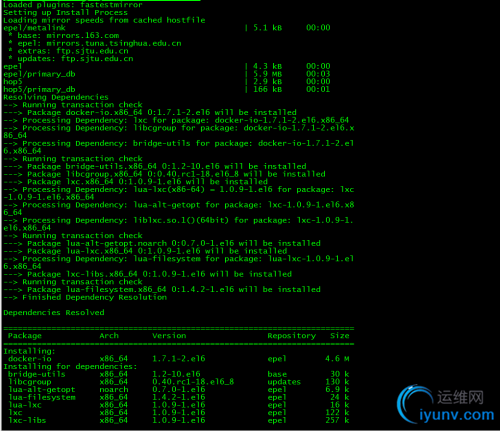The width and height of the screenshot is (500, 431).
Task: Click the '30 k' size of bridge-utils
Action: (x=340, y=374)
